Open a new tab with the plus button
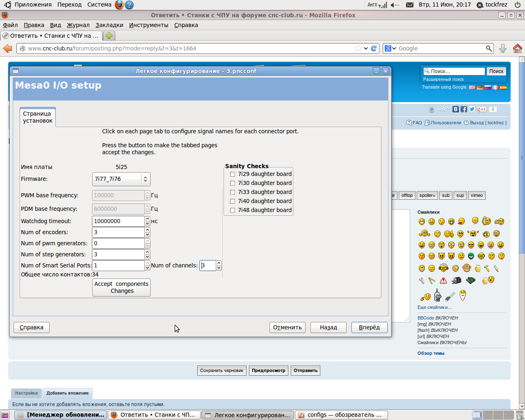 coord(109,36)
